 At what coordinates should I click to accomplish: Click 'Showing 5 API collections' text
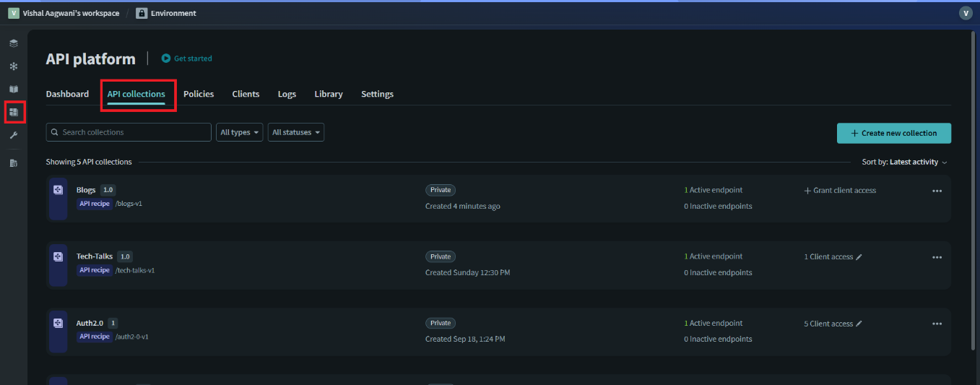[x=89, y=162]
